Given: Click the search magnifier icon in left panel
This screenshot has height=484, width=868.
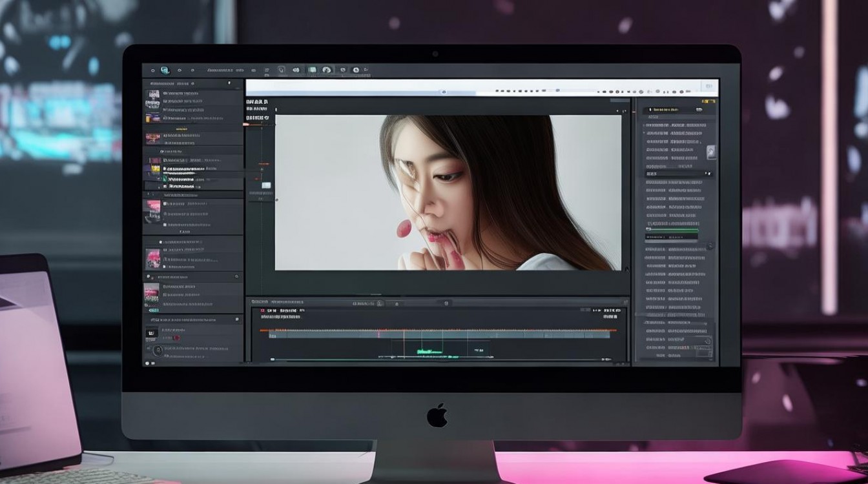Looking at the screenshot, I should [236, 277].
